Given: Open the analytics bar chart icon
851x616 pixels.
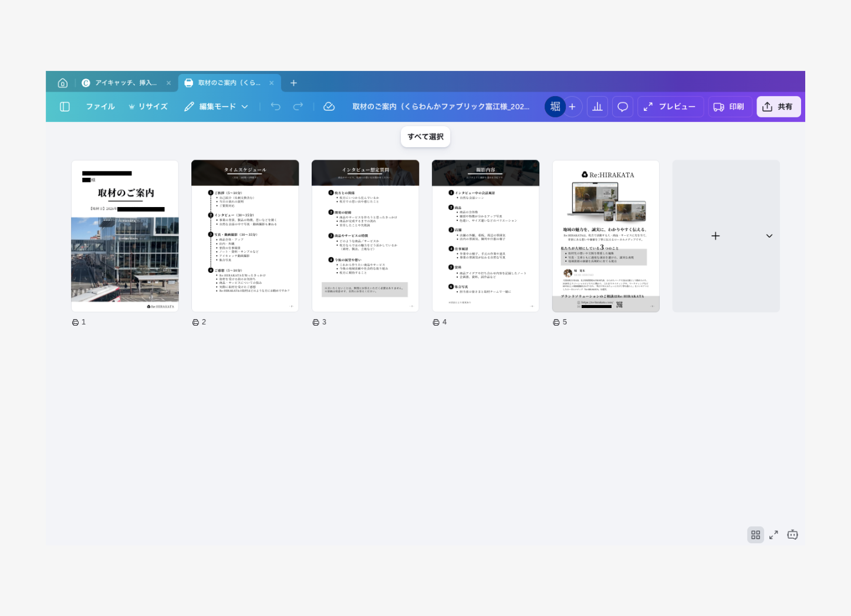Looking at the screenshot, I should pyautogui.click(x=597, y=107).
